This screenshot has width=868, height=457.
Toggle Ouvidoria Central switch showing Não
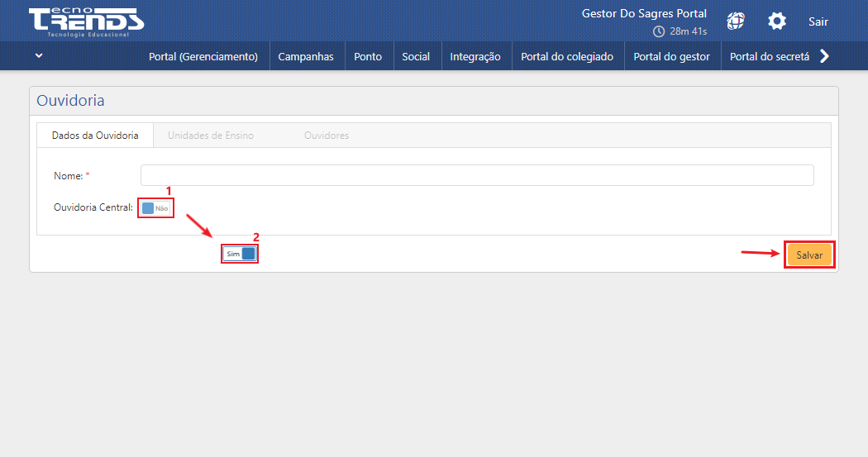pos(155,208)
